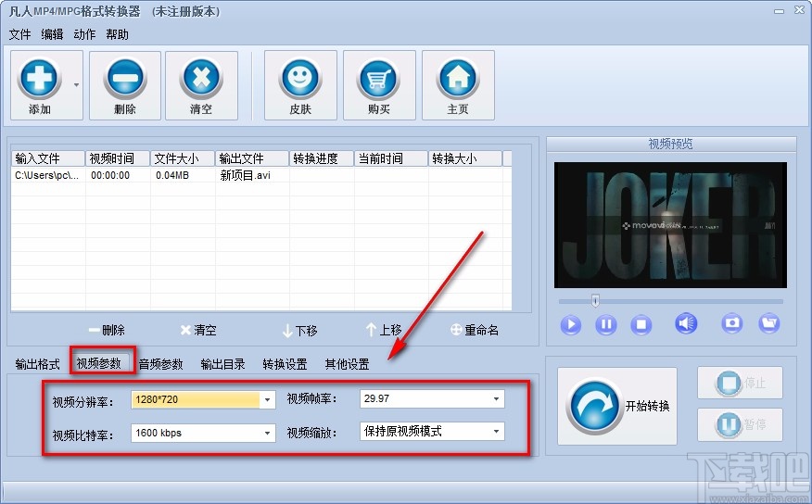Open the 视频比特率 dropdown showing 1600 kbps

[x=204, y=433]
